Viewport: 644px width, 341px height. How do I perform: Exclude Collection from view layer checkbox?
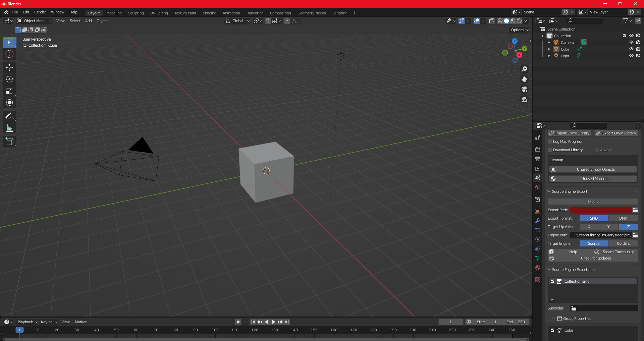click(625, 36)
